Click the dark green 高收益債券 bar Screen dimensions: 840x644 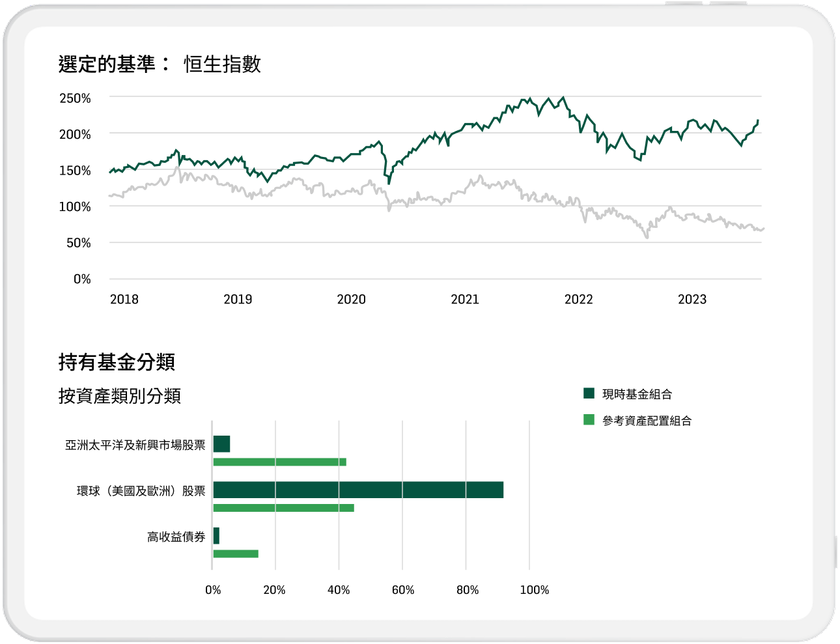pyautogui.click(x=216, y=536)
